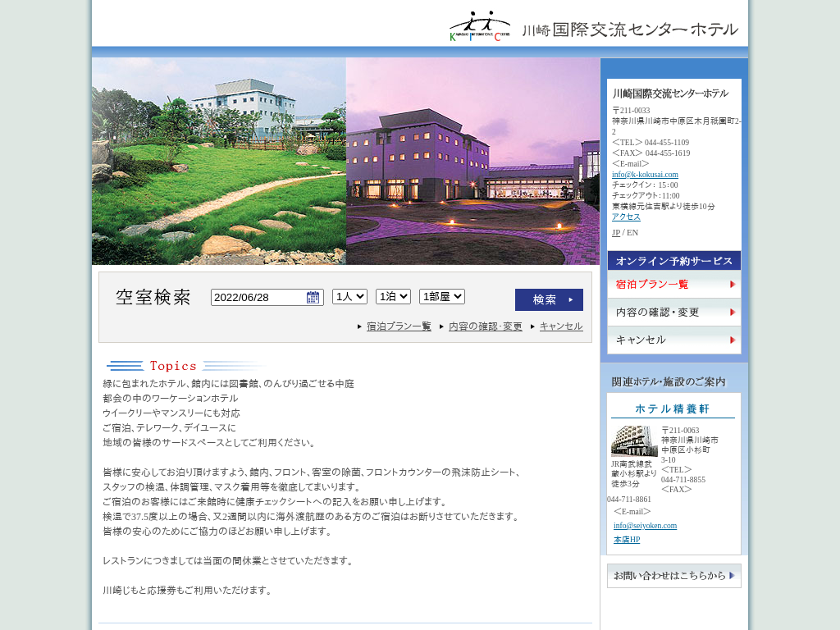Open 内容の確認・変更 link under search box
Viewport: 840px width, 630px height.
coord(486,326)
